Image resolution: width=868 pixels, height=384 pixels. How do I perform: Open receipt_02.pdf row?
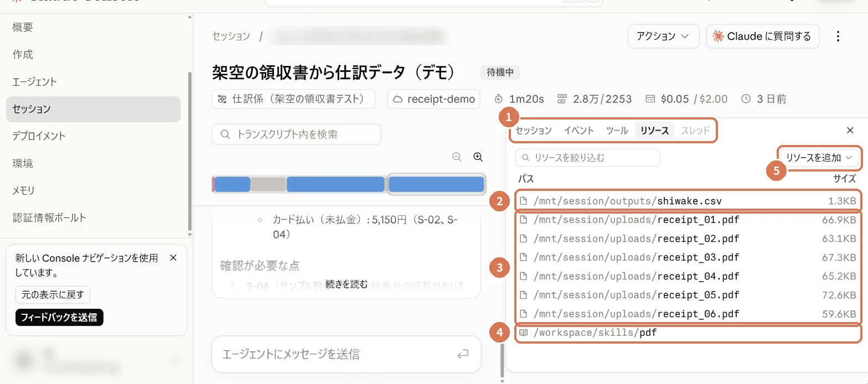click(x=688, y=239)
